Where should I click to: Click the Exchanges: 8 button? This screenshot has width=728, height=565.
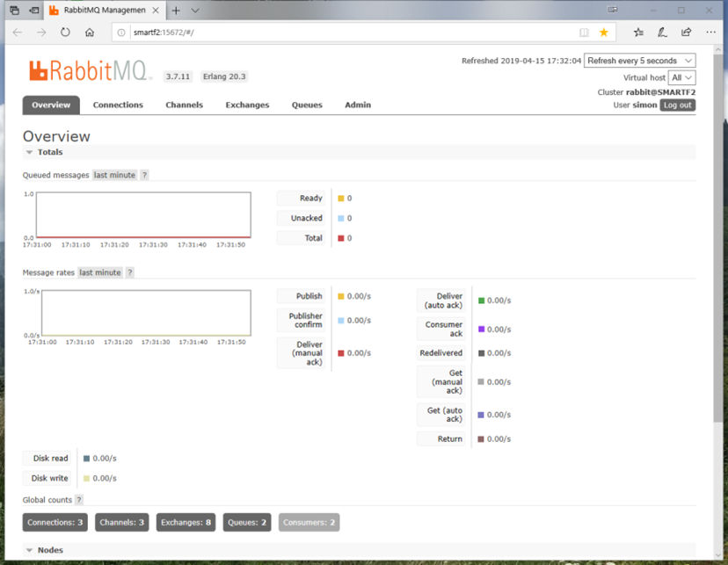186,522
